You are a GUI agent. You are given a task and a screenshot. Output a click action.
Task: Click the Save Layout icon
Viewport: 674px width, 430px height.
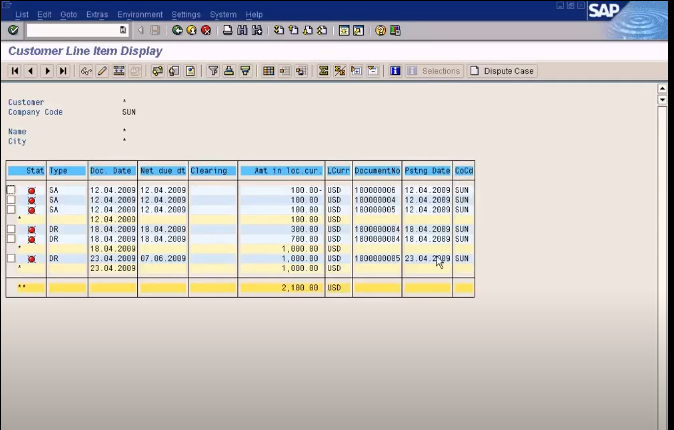(301, 71)
